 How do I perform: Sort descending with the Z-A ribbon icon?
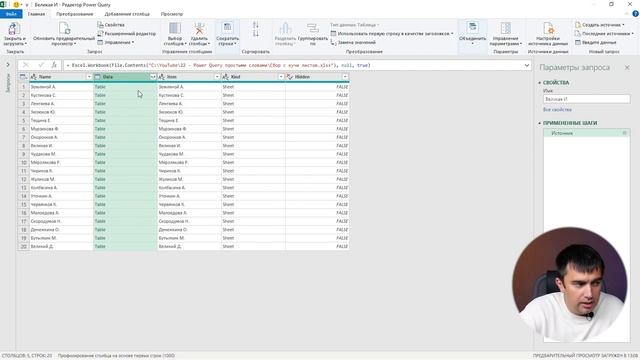(256, 33)
